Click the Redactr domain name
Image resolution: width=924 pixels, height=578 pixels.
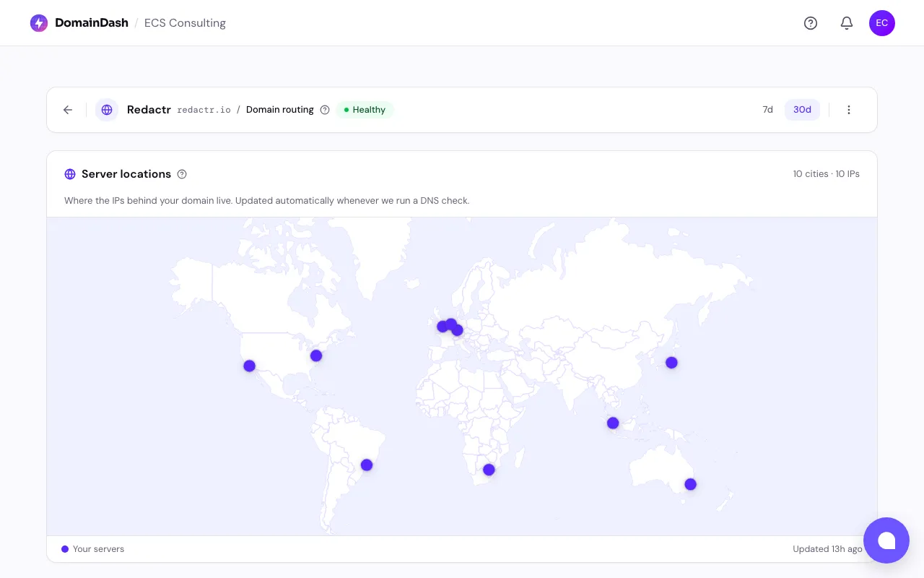149,110
